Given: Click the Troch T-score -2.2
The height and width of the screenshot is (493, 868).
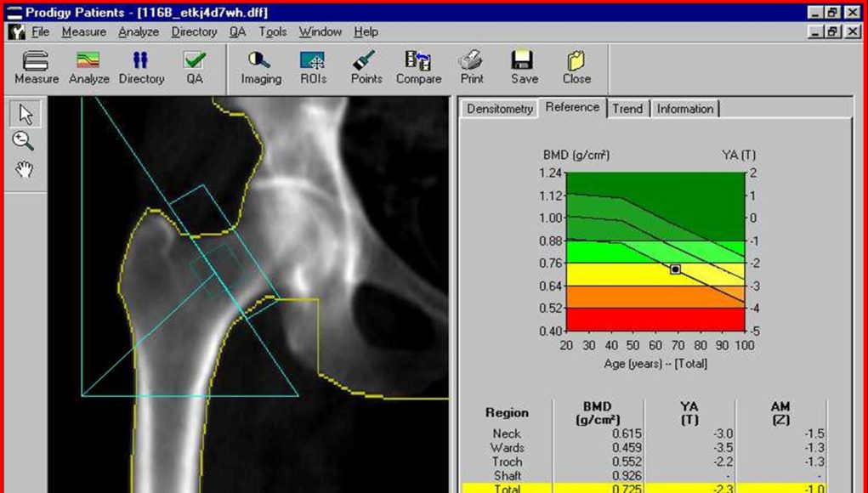Looking at the screenshot, I should click(x=723, y=462).
